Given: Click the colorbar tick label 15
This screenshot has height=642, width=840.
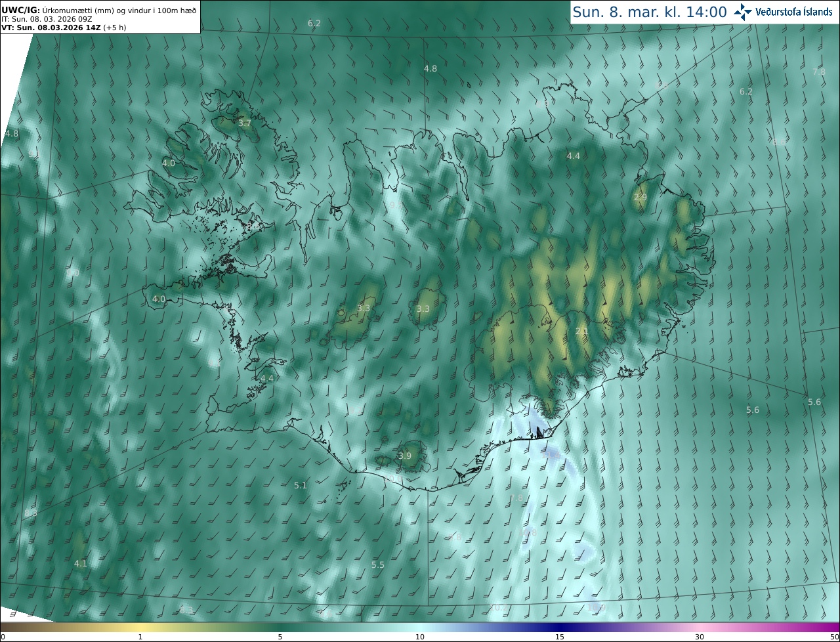Looking at the screenshot, I should (x=560, y=637).
